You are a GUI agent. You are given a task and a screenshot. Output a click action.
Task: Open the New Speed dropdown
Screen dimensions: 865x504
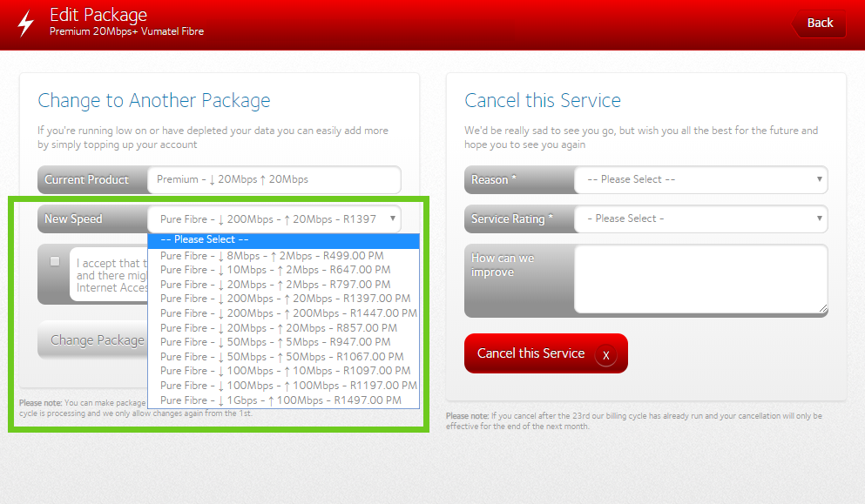[x=274, y=219]
